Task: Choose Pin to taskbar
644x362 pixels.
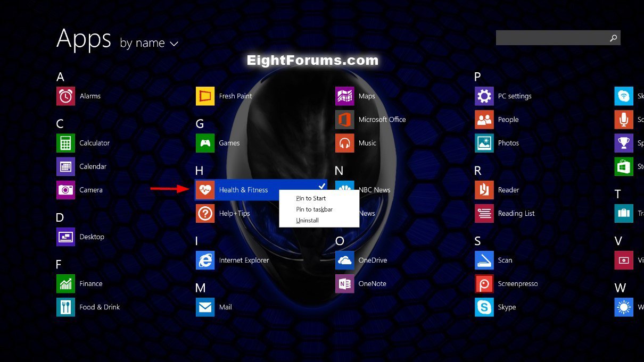Action: coord(314,209)
